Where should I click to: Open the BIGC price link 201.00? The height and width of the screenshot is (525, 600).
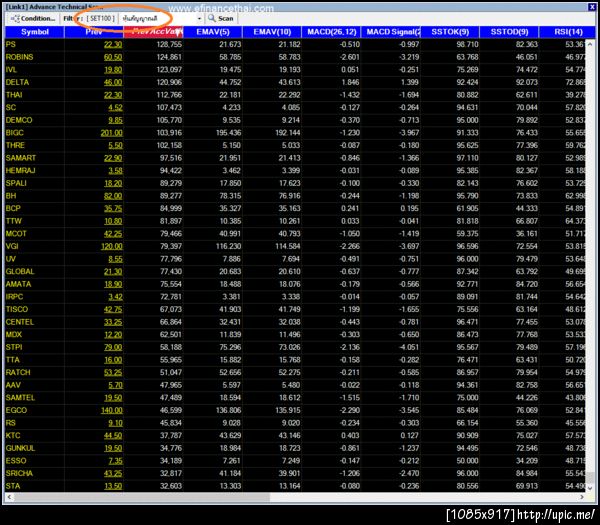[x=111, y=133]
